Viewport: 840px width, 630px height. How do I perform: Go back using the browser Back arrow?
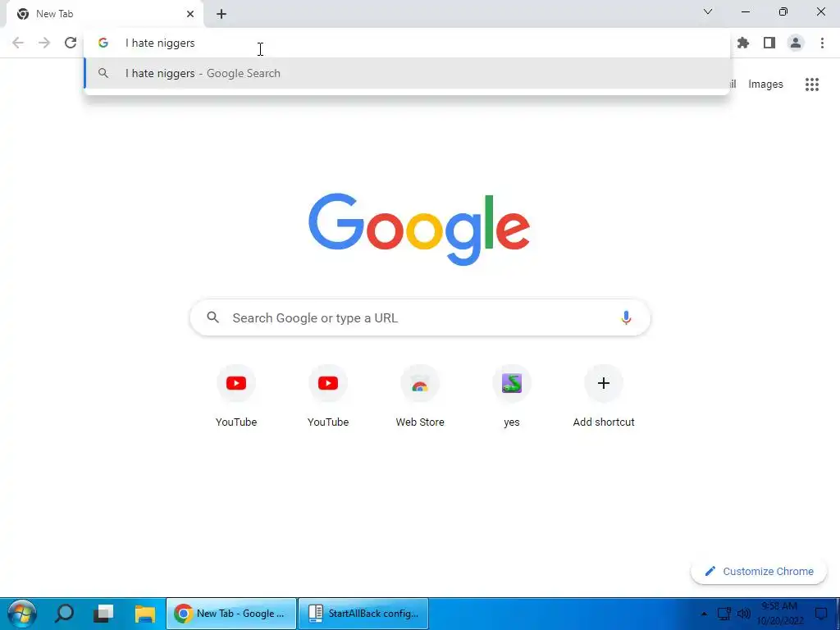tap(18, 43)
